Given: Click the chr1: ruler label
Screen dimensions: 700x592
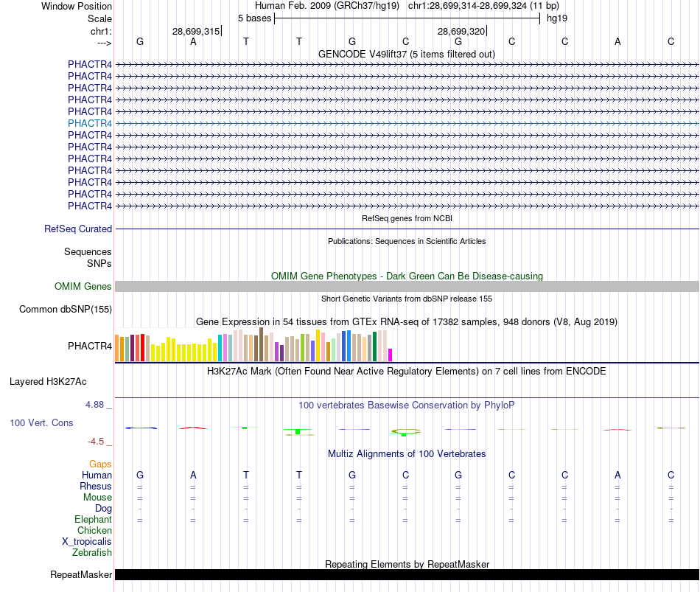Looking at the screenshot, I should [x=101, y=31].
